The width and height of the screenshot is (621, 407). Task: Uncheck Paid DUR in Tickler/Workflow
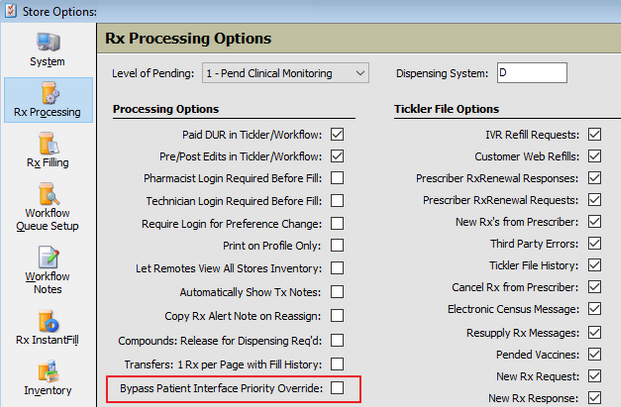click(x=337, y=134)
